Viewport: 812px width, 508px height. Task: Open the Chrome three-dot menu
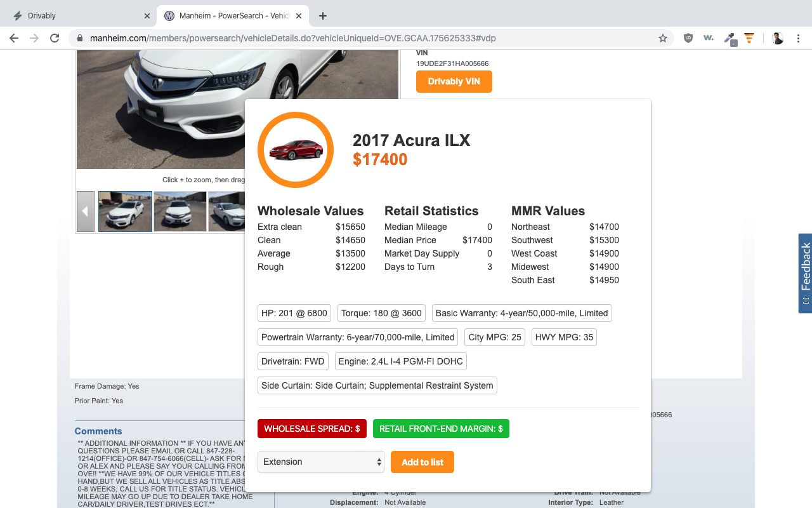[797, 38]
